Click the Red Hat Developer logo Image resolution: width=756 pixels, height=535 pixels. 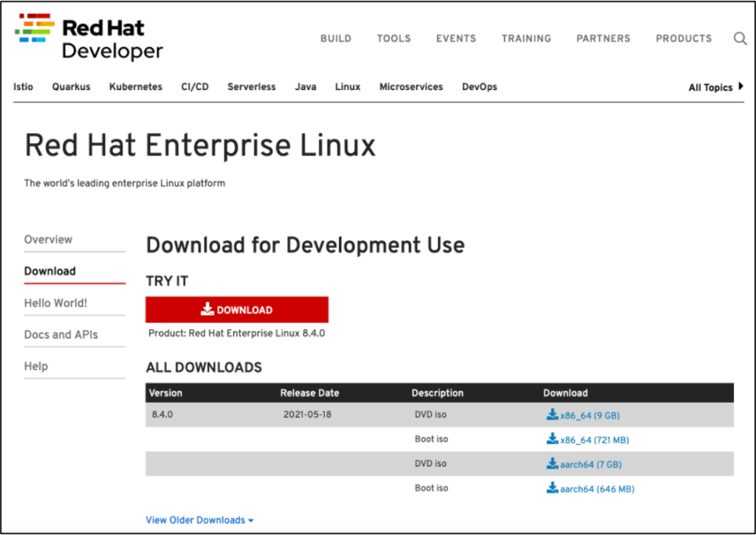pyautogui.click(x=89, y=37)
